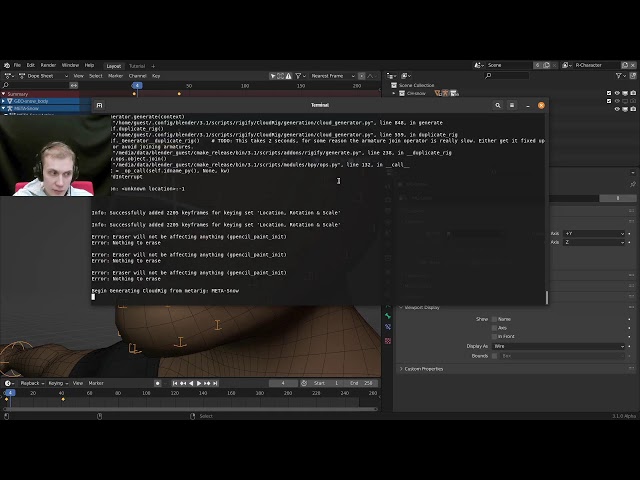Viewport: 640px width, 480px height.
Task: Open the Dope Sheet Select menu
Action: pos(96,76)
